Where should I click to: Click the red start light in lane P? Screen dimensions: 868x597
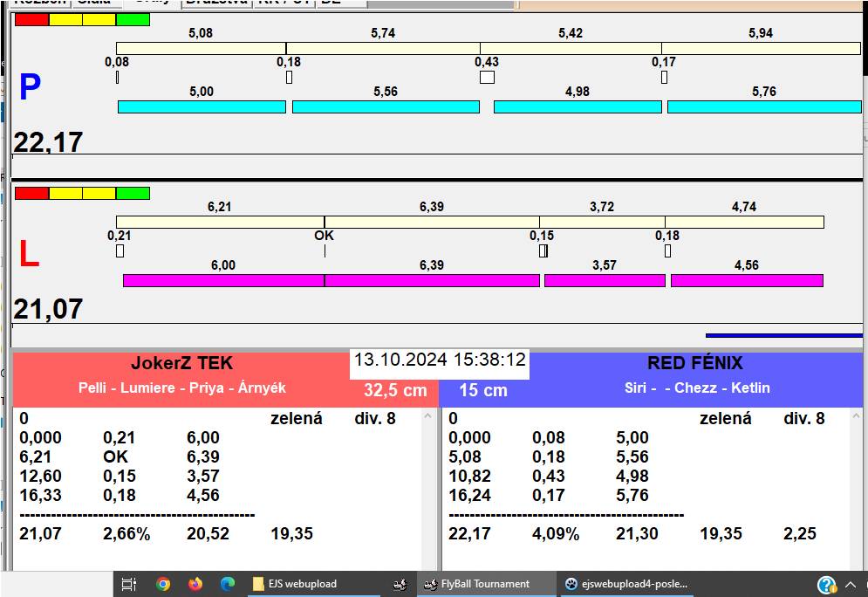click(31, 19)
